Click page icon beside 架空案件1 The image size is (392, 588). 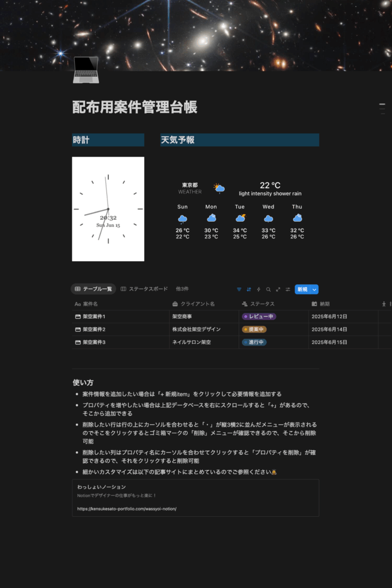(78, 316)
